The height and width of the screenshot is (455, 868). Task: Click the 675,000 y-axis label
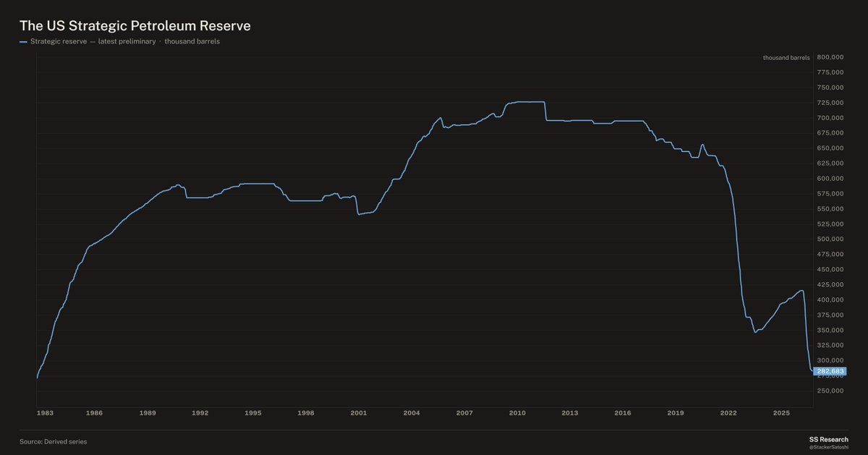point(830,133)
